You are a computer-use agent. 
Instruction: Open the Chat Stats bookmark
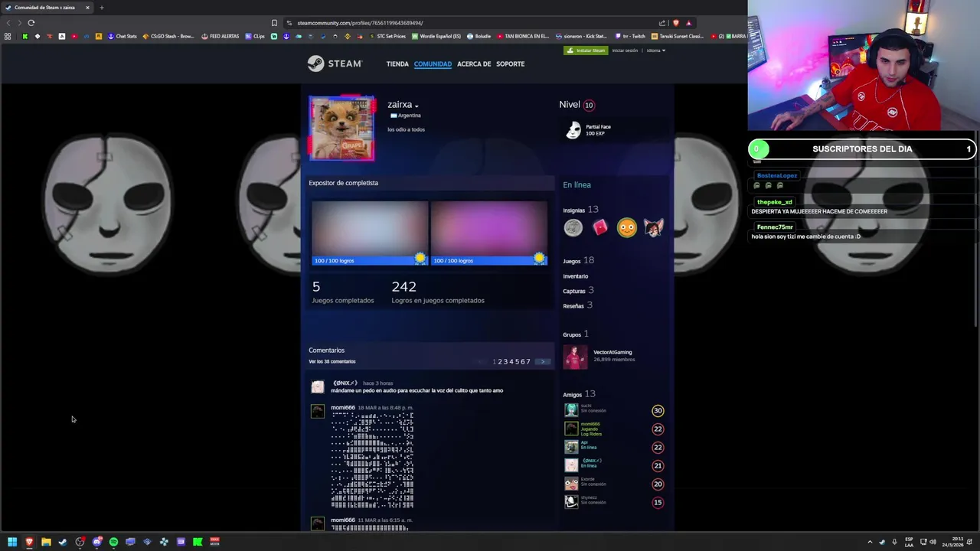point(122,36)
